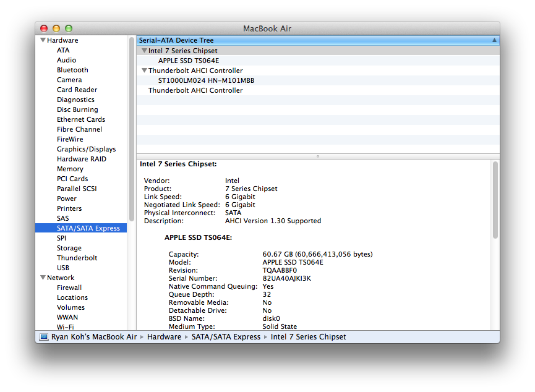Click the BSD Name value disk0

(272, 318)
